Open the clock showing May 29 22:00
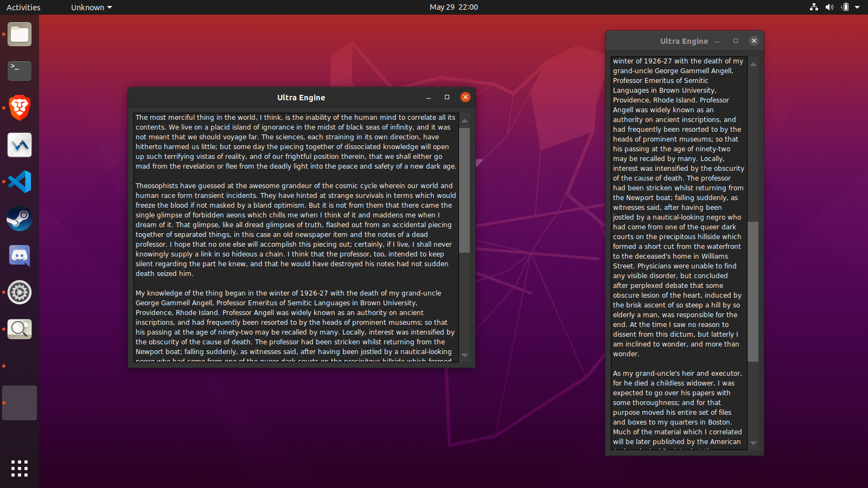The image size is (868, 488). 454,7
